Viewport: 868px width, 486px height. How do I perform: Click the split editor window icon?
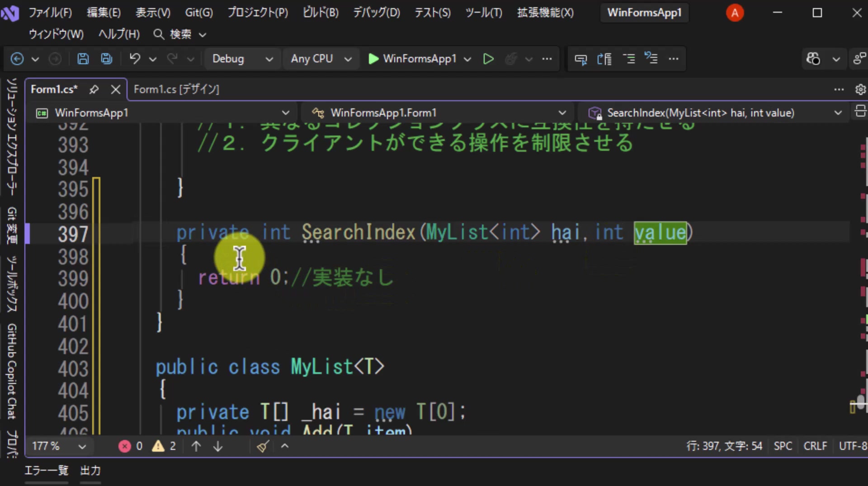[x=860, y=112]
